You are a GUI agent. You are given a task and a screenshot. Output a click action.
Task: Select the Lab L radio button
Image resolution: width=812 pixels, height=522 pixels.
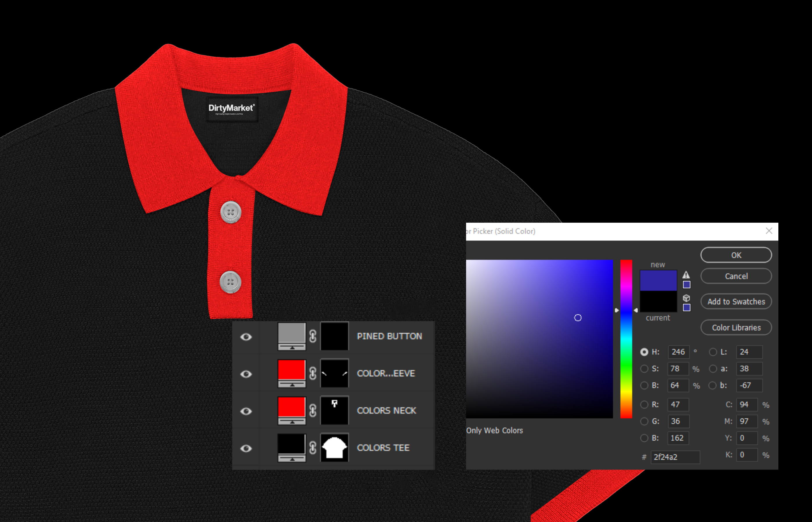pos(713,352)
